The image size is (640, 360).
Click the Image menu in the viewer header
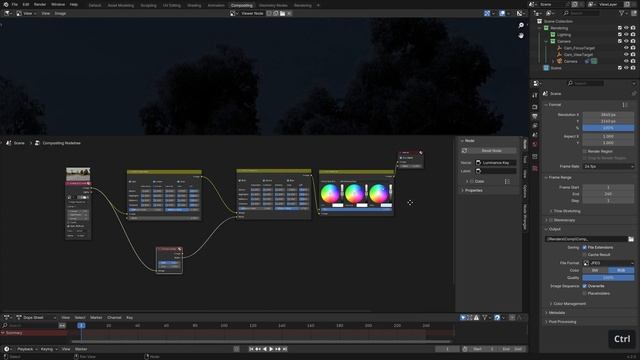click(x=60, y=13)
